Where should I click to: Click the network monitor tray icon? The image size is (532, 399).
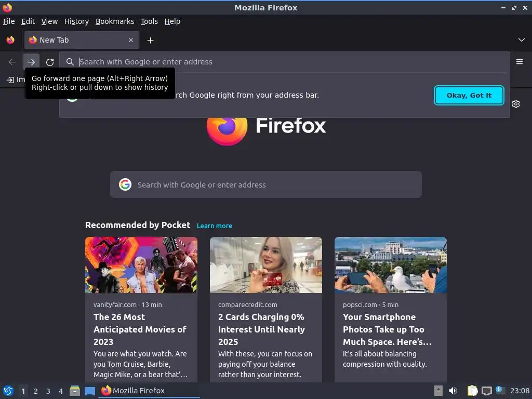tap(486, 391)
